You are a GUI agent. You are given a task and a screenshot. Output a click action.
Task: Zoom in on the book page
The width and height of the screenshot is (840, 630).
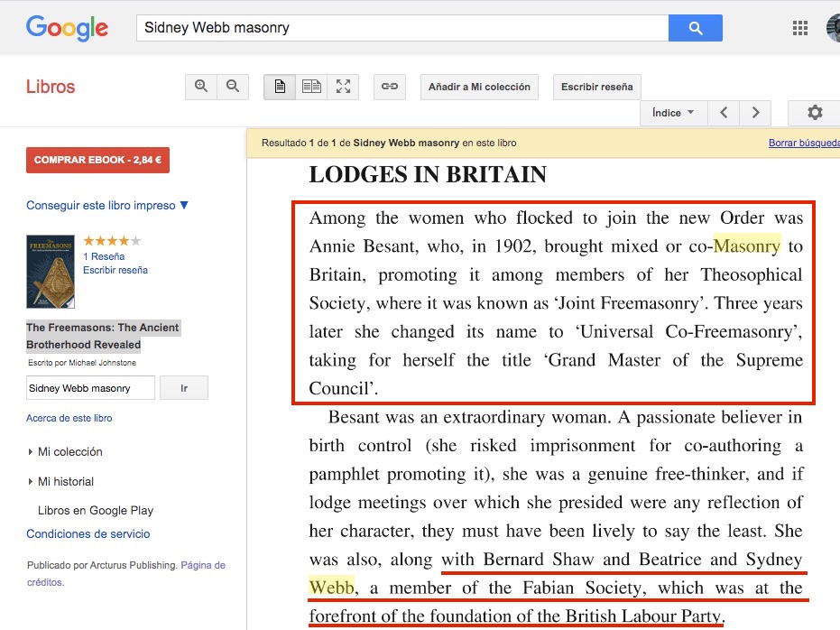201,87
